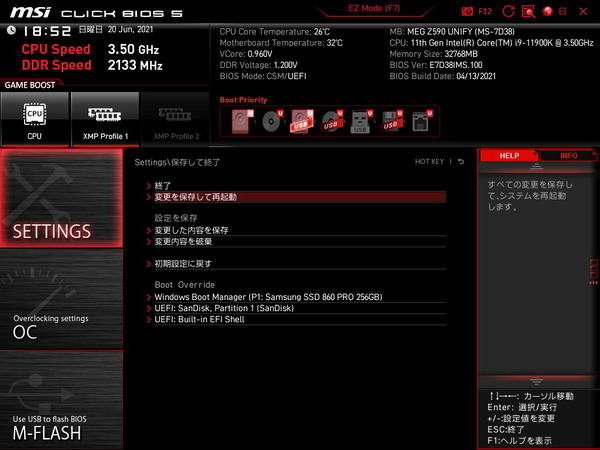Click the Boot Priority label
Image resolution: width=600 pixels, height=450 pixels.
click(243, 99)
